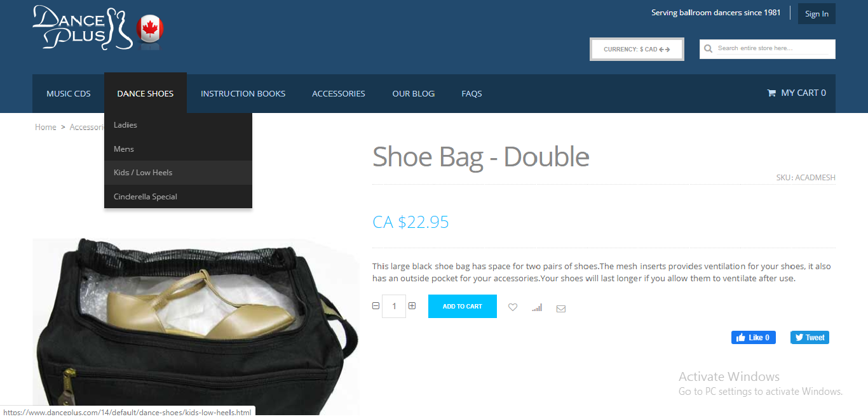Click the Sign In link
The image size is (868, 419).
pyautogui.click(x=817, y=14)
